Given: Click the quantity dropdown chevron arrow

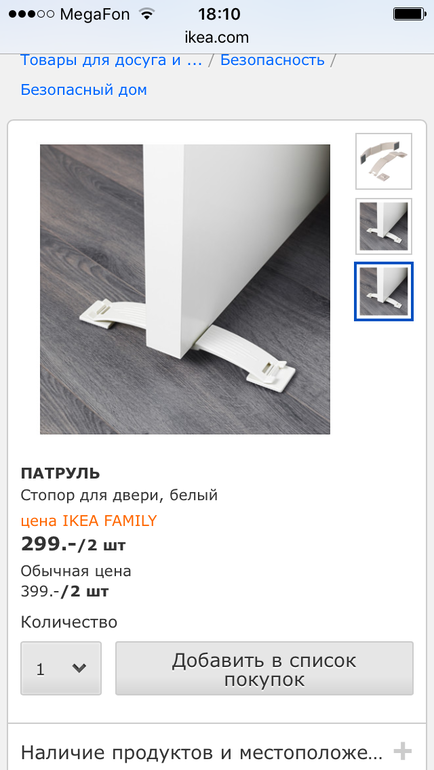Looking at the screenshot, I should (x=79, y=668).
